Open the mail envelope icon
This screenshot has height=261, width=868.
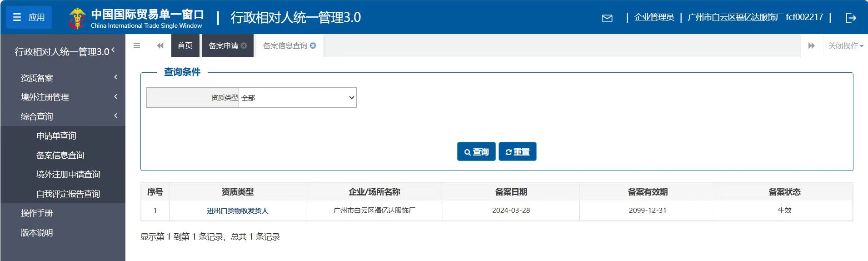click(x=607, y=18)
